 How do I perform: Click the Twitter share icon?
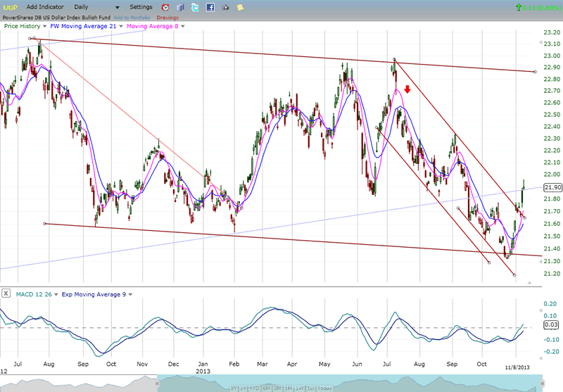click(195, 7)
